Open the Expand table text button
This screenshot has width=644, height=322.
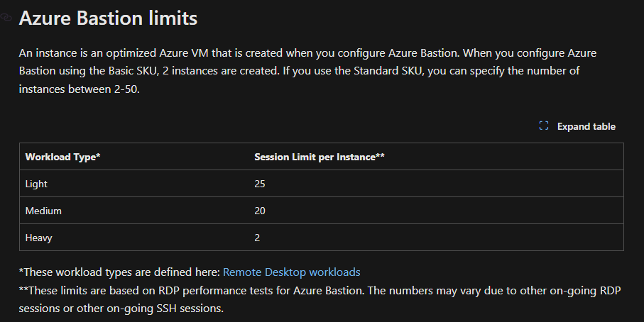click(586, 126)
